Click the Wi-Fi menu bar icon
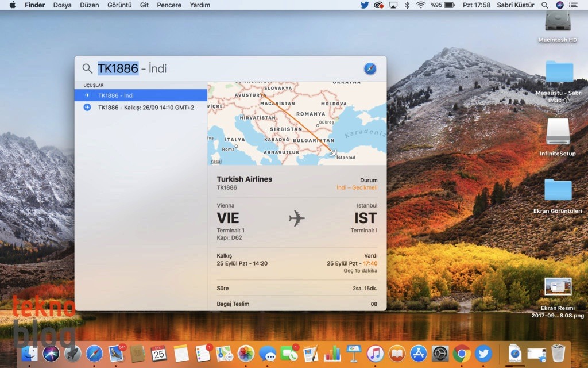The height and width of the screenshot is (368, 588). 421,5
